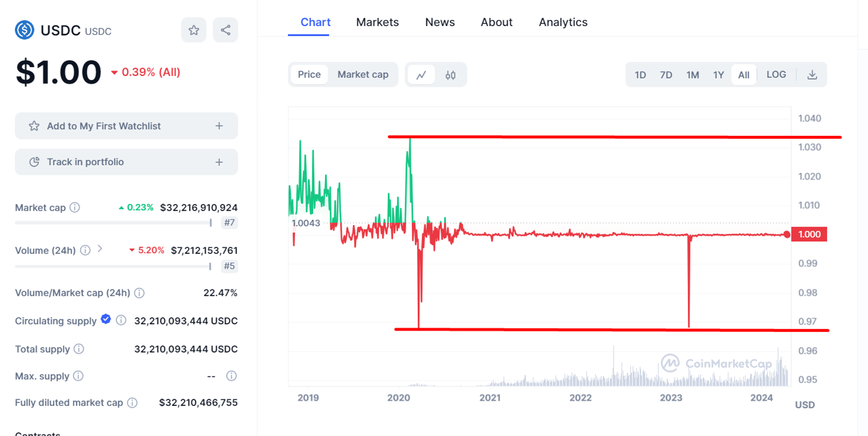Image resolution: width=868 pixels, height=436 pixels.
Task: Open Volume/Market cap info icon
Action: pyautogui.click(x=139, y=293)
